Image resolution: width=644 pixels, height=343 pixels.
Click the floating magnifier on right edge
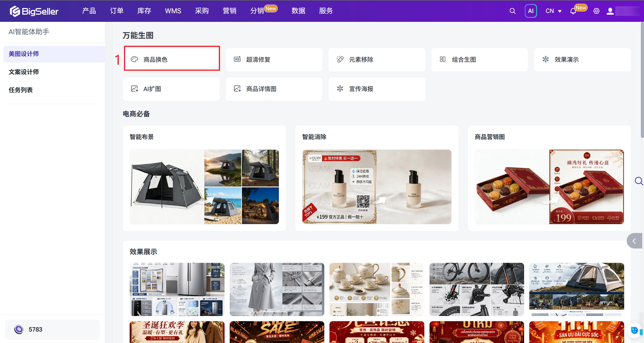click(639, 181)
